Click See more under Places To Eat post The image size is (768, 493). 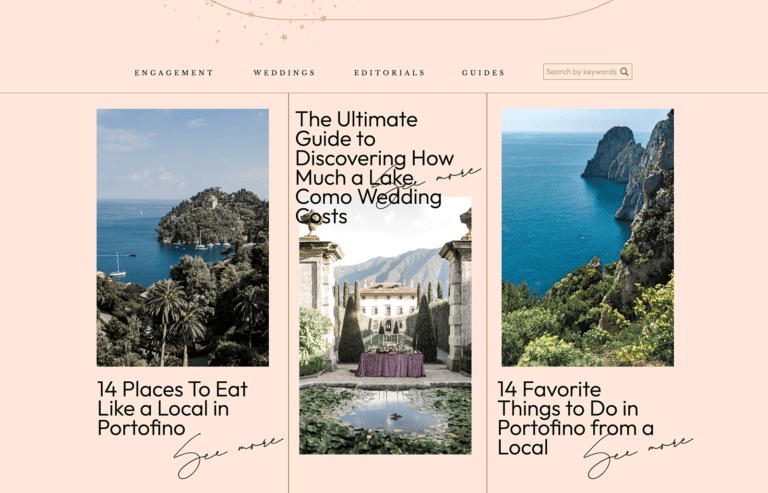pyautogui.click(x=228, y=455)
